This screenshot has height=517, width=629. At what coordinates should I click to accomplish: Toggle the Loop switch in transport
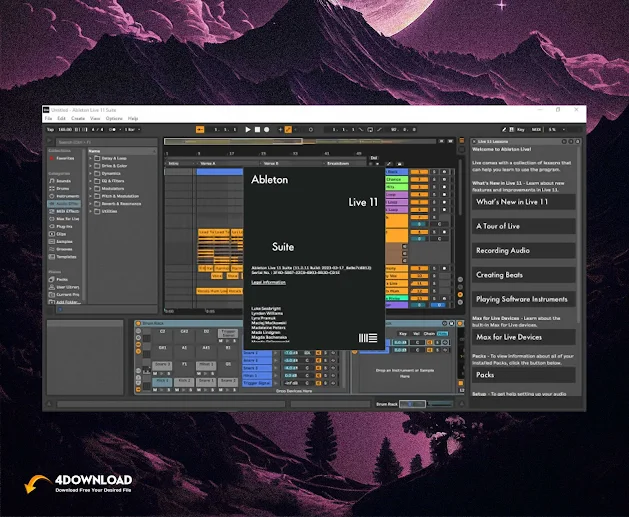coord(370,130)
